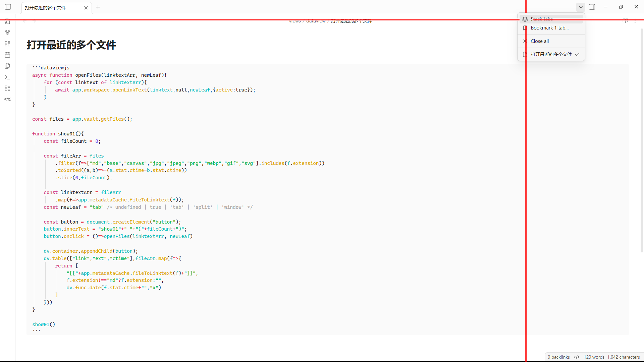The image size is (644, 362).
Task: Click the const linktextArr = fileArr line
Action: [x=83, y=192]
